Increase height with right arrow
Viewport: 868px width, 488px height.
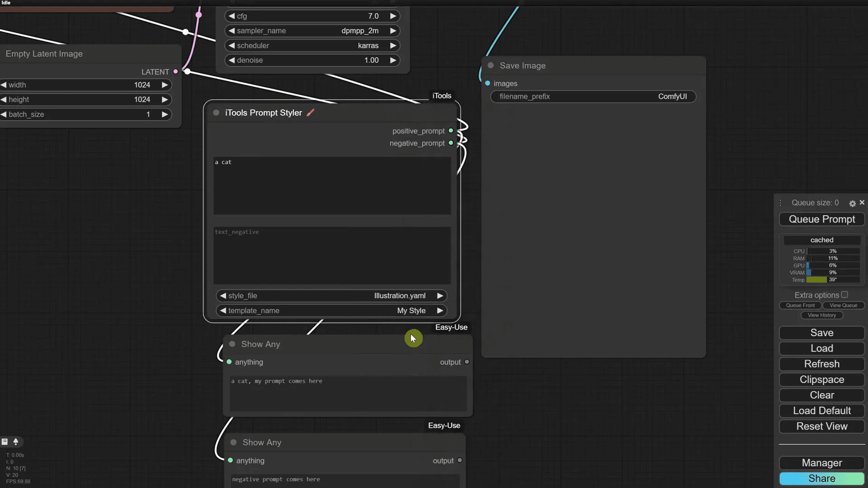point(165,99)
